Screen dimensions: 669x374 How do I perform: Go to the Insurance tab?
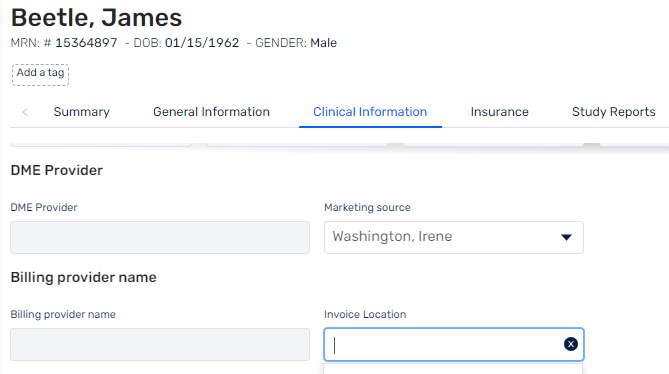click(499, 112)
